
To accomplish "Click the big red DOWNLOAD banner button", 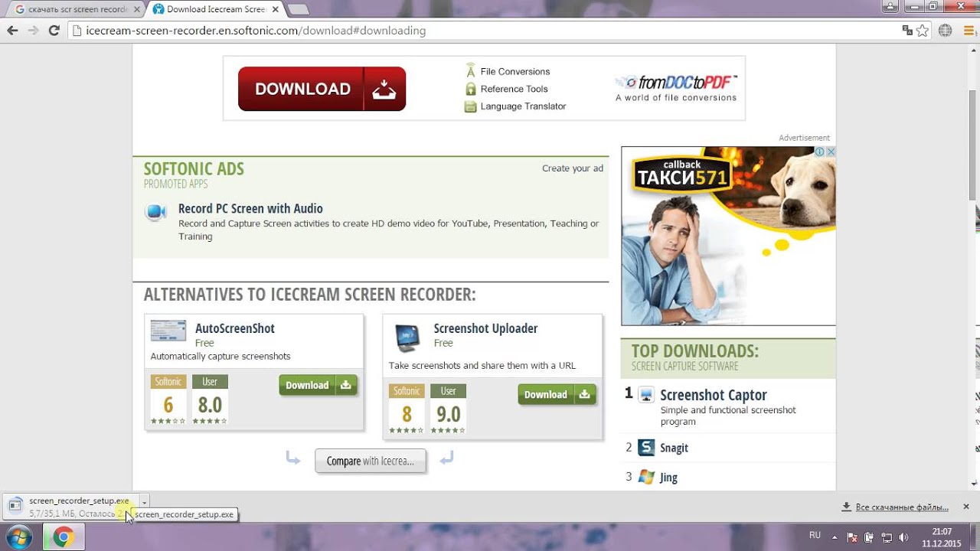I will [x=322, y=89].
